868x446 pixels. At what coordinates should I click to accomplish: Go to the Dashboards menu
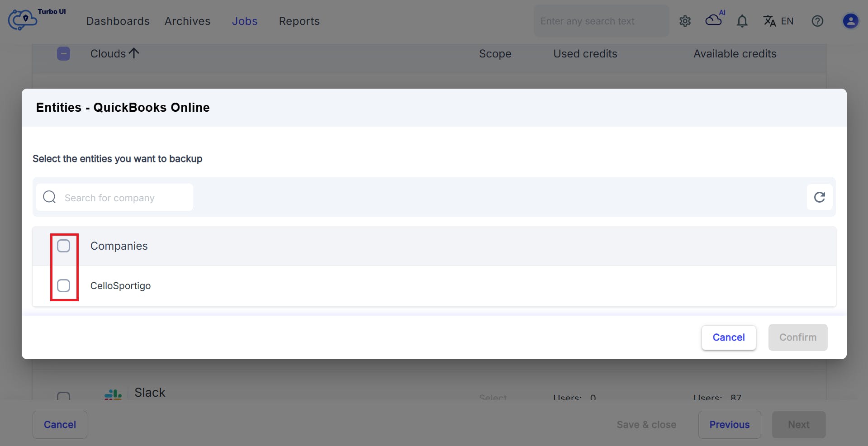pos(118,21)
